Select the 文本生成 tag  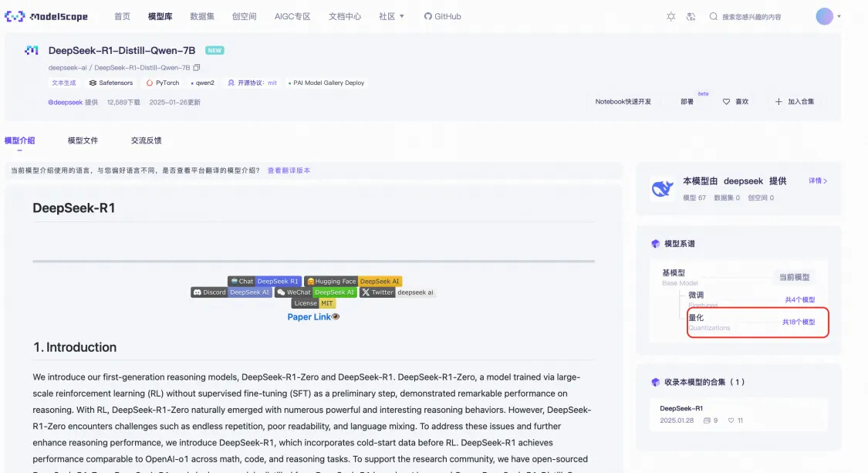tap(64, 83)
